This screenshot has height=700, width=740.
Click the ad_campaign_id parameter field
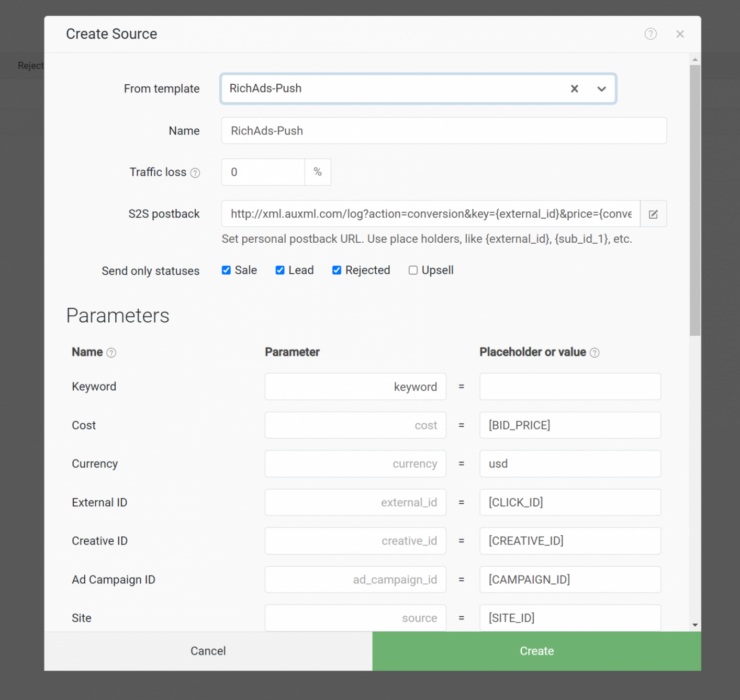(355, 580)
